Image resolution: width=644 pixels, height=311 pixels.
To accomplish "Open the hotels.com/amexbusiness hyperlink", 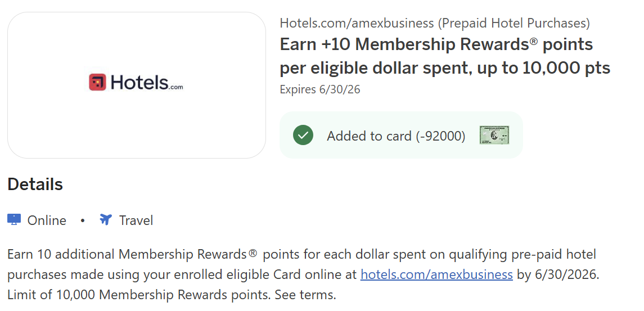I will tap(436, 274).
